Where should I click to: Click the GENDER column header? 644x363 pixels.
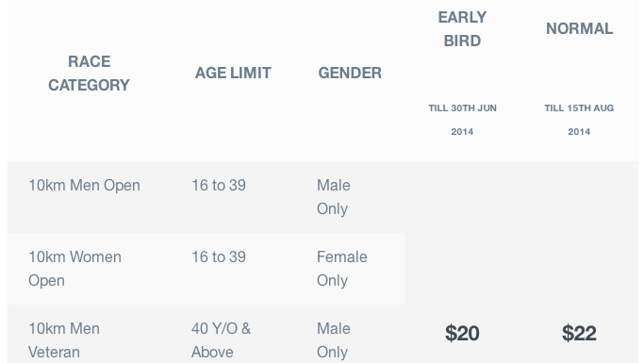tap(350, 74)
